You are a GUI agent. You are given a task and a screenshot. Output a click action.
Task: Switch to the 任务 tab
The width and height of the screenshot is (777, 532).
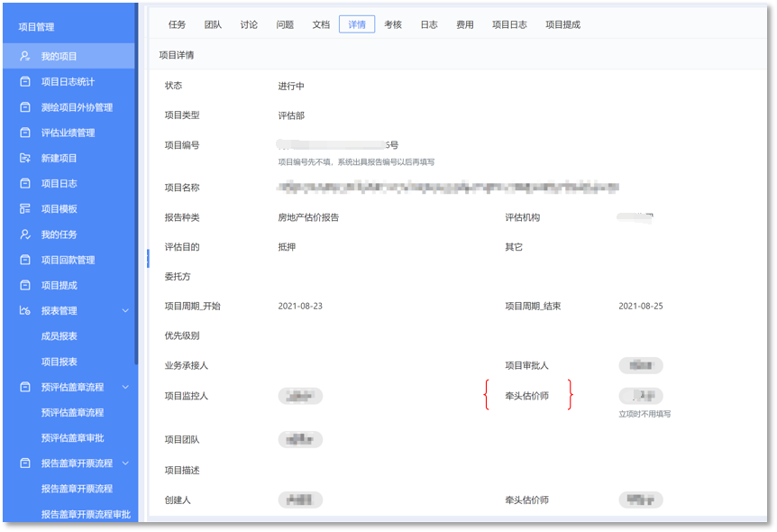click(178, 24)
